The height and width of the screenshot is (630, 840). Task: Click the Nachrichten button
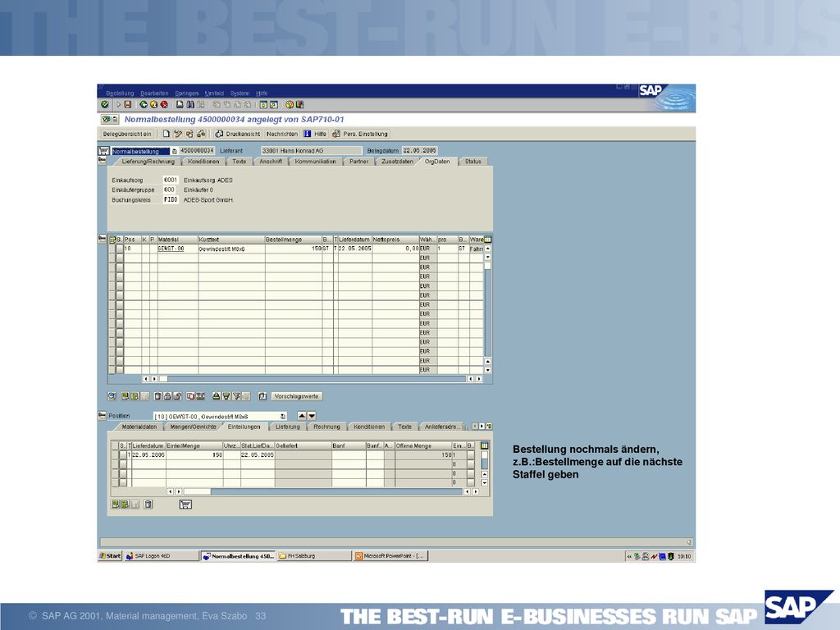(x=282, y=134)
